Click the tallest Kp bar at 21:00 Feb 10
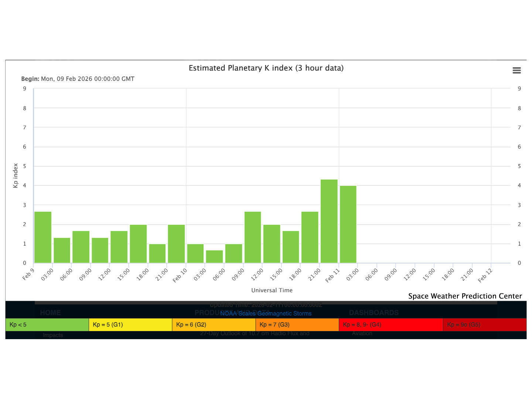532x399 pixels. [329, 221]
